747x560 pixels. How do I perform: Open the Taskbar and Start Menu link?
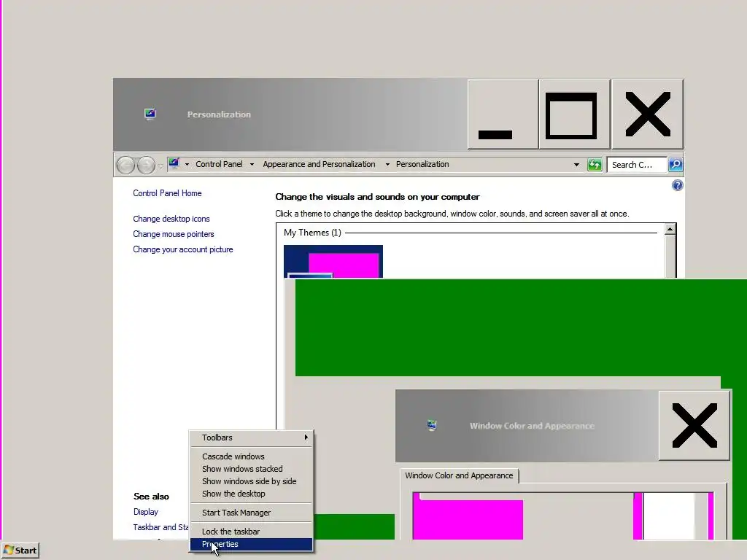tap(161, 527)
